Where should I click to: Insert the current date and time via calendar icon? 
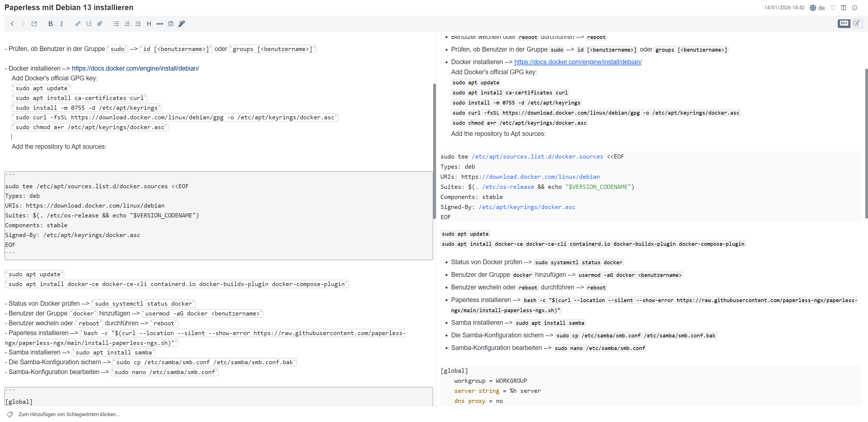[171, 24]
